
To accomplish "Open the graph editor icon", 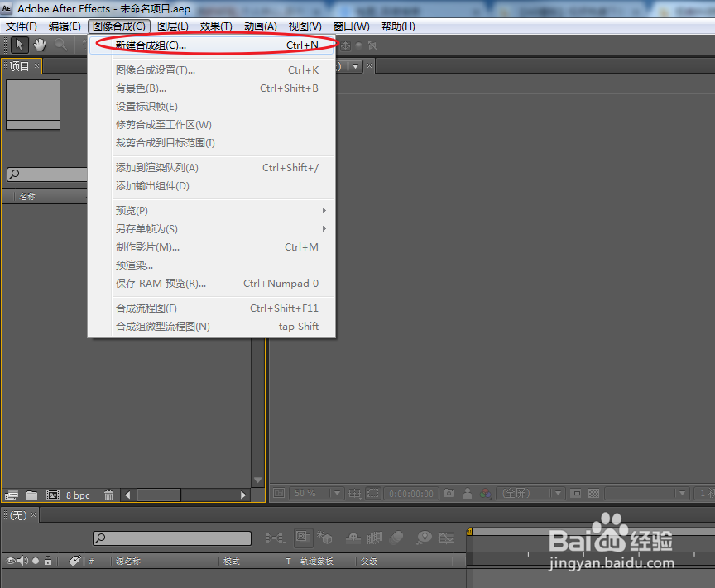I will pyautogui.click(x=446, y=538).
